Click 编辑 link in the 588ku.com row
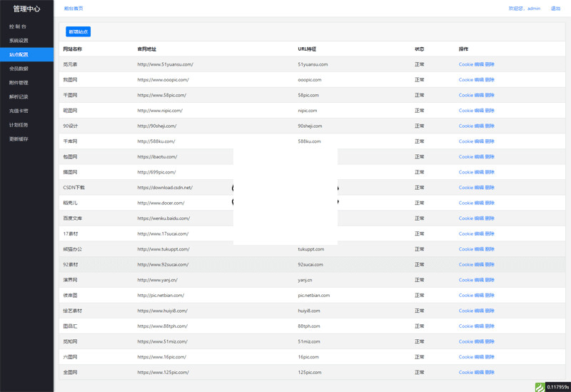 [479, 141]
